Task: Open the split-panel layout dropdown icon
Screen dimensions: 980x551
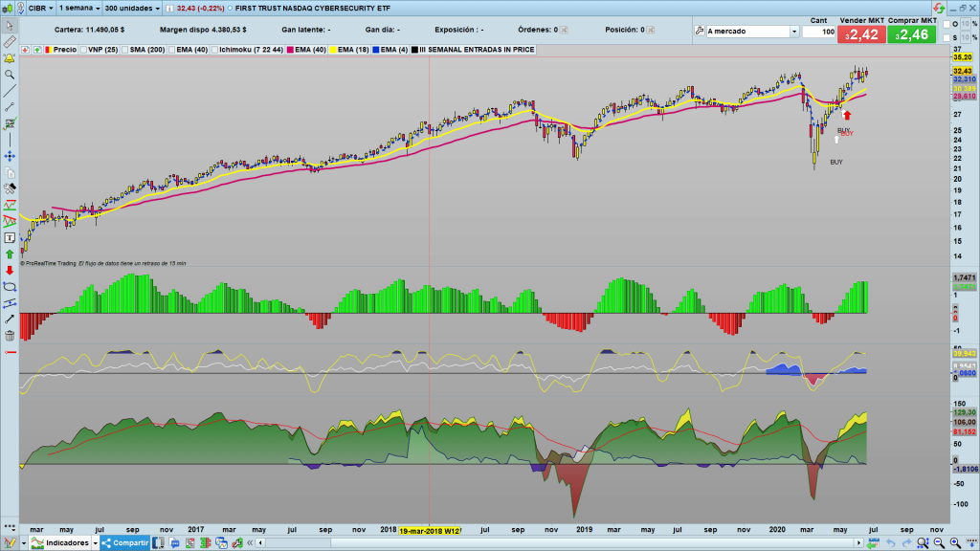Action: point(158,543)
